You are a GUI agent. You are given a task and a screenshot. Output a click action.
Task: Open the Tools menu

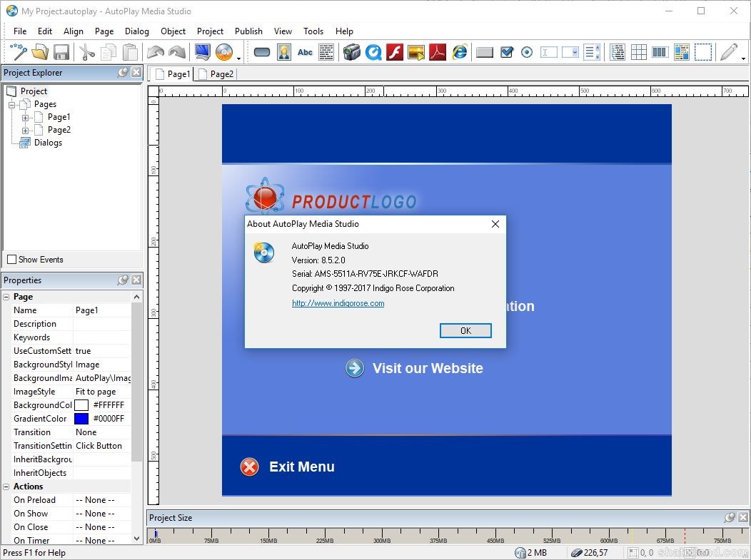(x=313, y=31)
